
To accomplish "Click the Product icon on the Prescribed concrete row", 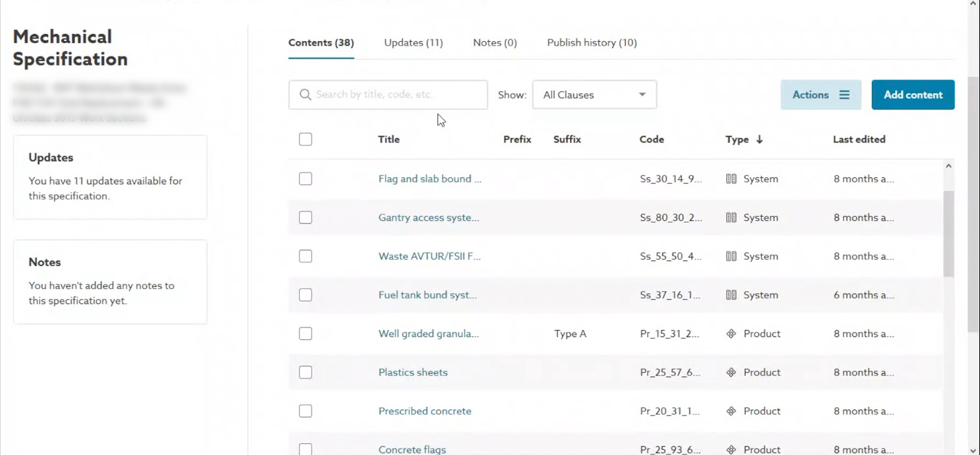I will coord(731,411).
